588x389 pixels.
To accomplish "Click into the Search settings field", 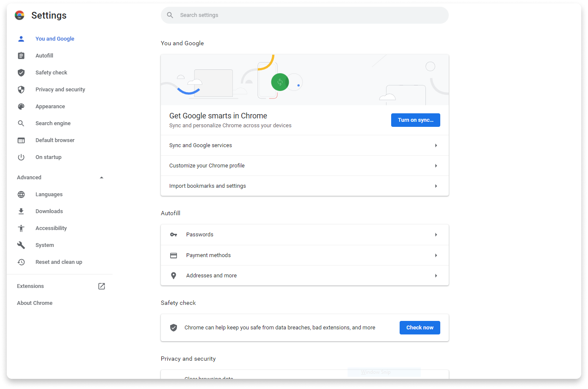I will pos(305,15).
